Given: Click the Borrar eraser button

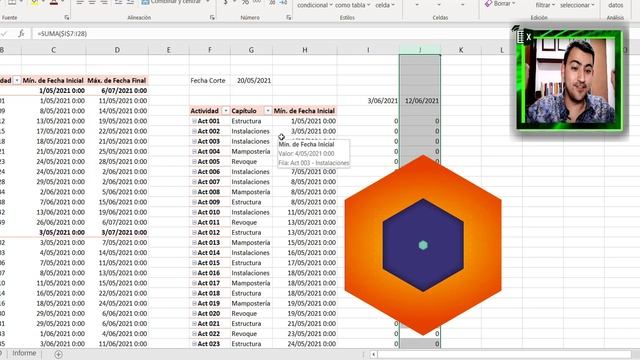Looking at the screenshot, I should [500, 4].
